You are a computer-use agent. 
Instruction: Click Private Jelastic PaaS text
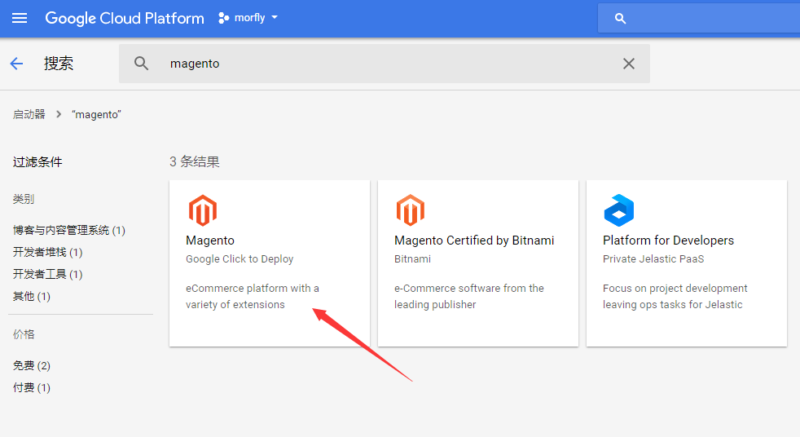pos(653,259)
